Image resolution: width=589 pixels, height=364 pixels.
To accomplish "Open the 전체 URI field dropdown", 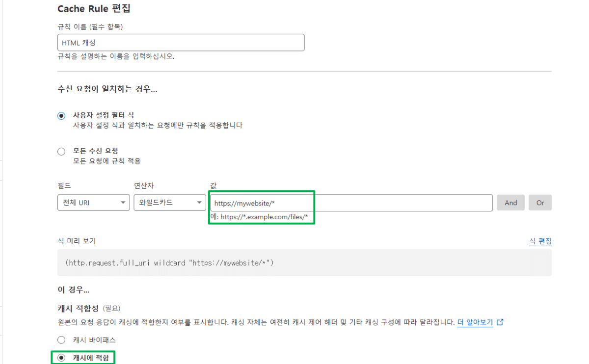I will [x=94, y=203].
